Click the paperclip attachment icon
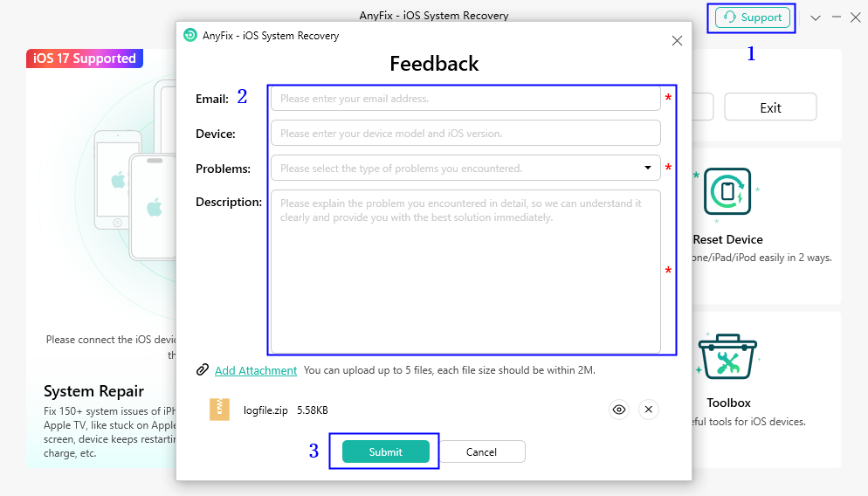The width and height of the screenshot is (868, 496). 203,369
